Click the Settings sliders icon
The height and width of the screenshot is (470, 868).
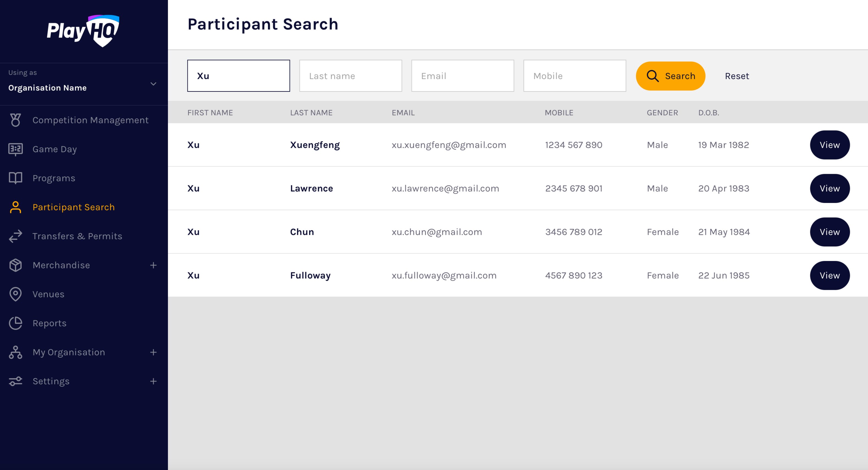click(x=15, y=381)
